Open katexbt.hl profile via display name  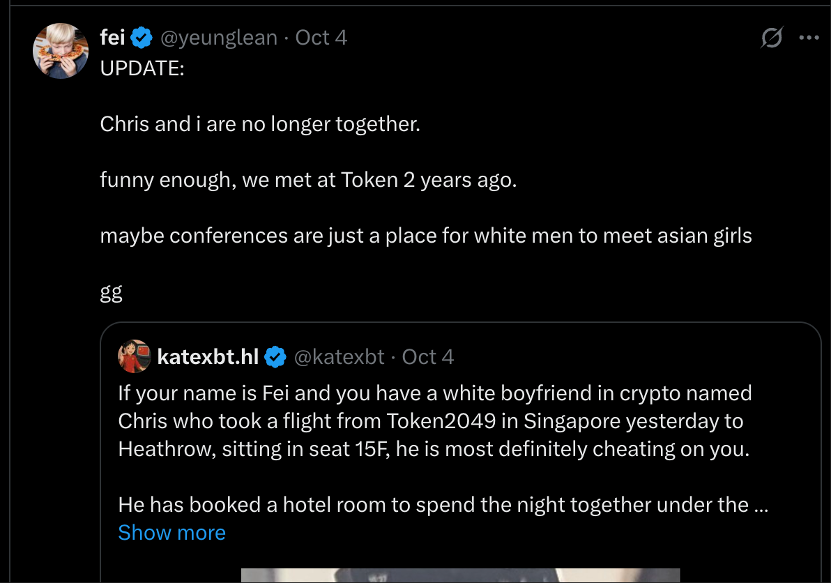(208, 357)
